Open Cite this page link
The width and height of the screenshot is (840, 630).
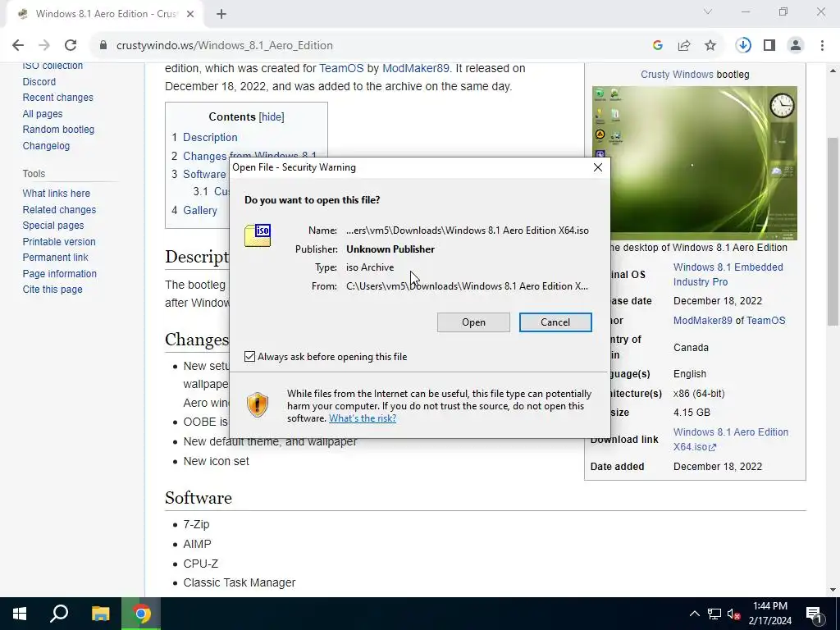(52, 290)
